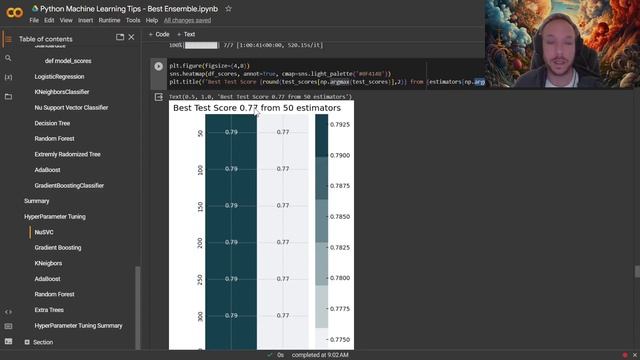Image resolution: width=640 pixels, height=360 pixels.
Task: Open the File menu
Action: [34, 20]
